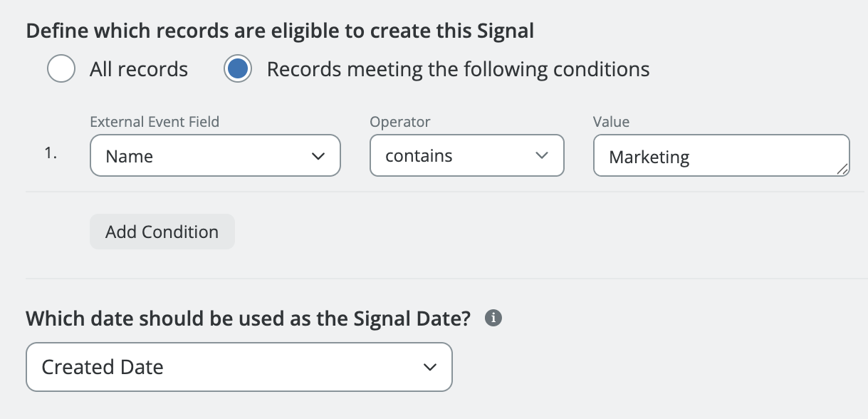Select the All records radio button
Viewport: 868px width, 419px height.
point(61,69)
